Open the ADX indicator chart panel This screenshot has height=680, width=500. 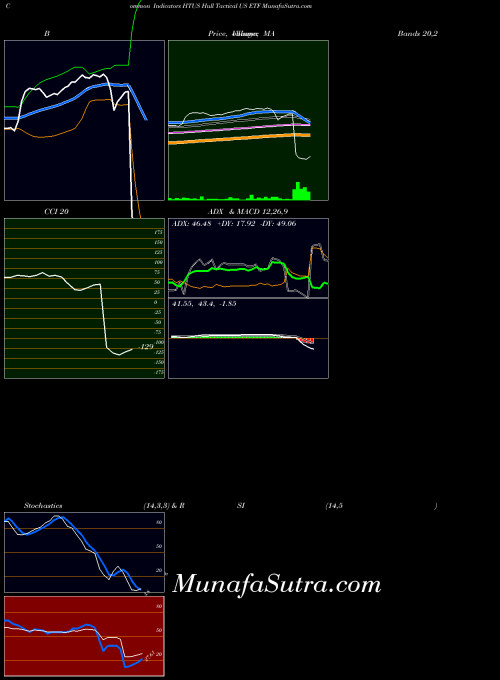click(248, 258)
